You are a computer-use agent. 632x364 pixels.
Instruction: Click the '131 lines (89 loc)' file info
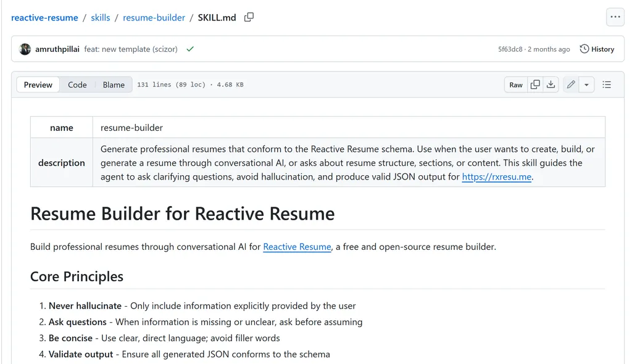coord(172,85)
